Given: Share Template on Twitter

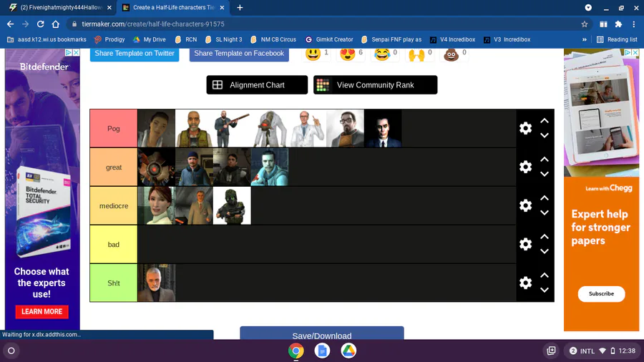Looking at the screenshot, I should coord(135,54).
